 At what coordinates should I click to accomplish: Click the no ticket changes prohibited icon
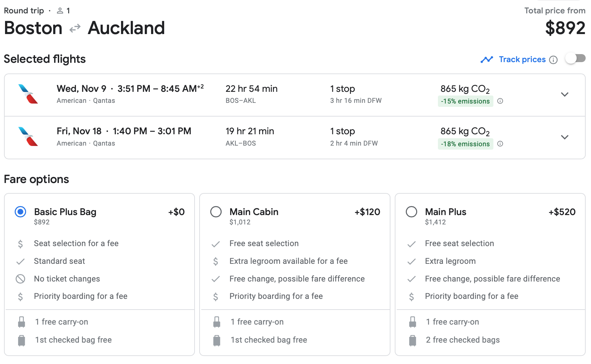(20, 279)
